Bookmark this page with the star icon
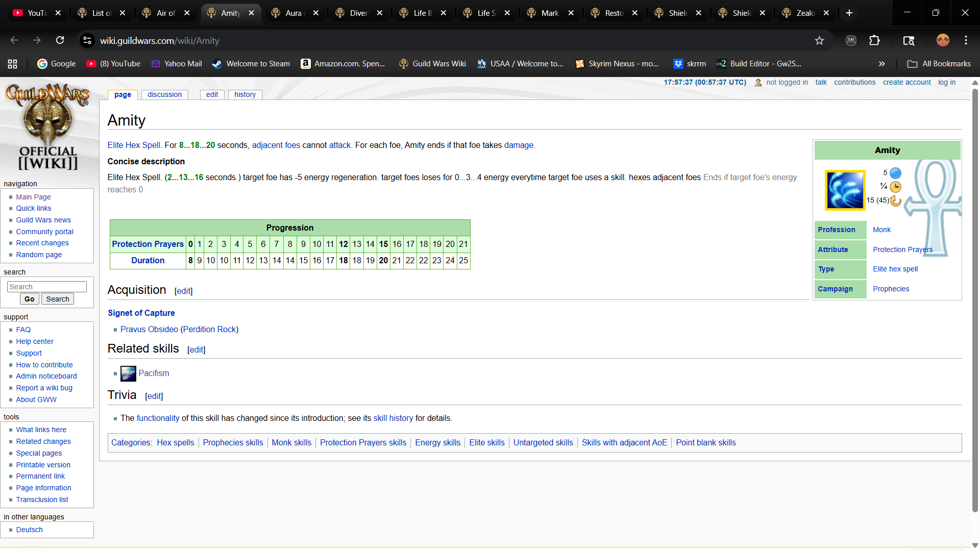Viewport: 980px width, 550px height. [x=819, y=40]
